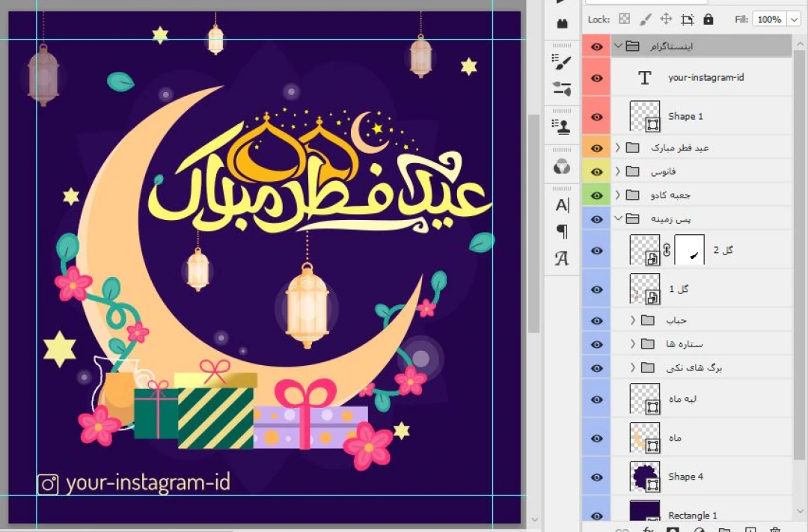Click the lock position move icon

tap(666, 19)
